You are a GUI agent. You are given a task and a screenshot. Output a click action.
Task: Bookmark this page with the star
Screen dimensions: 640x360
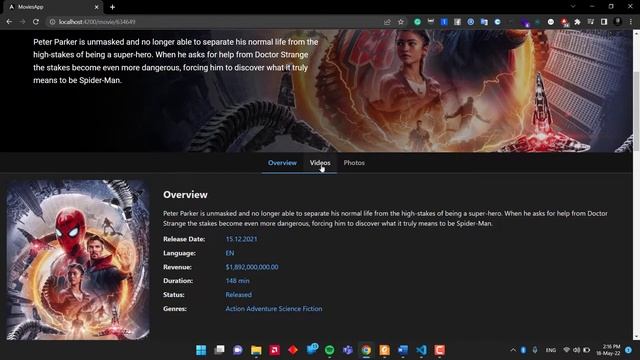(x=401, y=22)
